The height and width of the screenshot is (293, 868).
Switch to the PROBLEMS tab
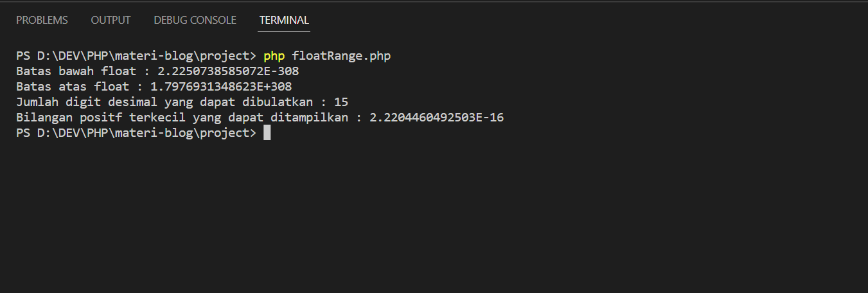click(x=42, y=20)
